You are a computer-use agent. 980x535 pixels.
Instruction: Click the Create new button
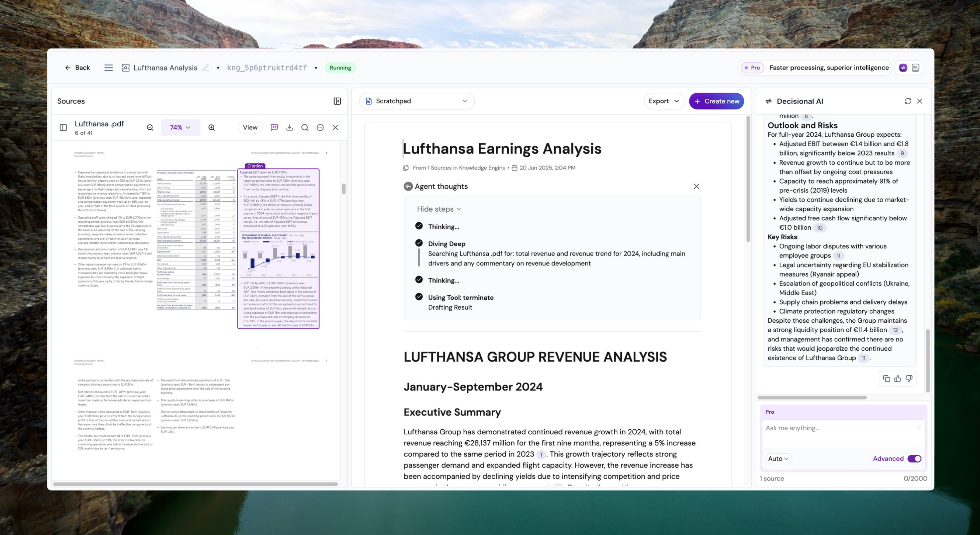pyautogui.click(x=716, y=101)
